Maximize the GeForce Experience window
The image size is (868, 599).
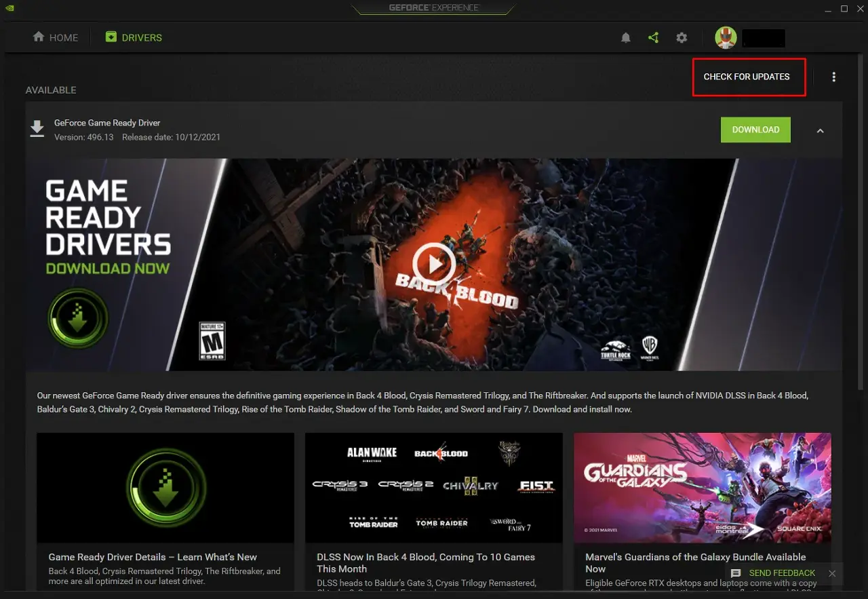pyautogui.click(x=844, y=8)
